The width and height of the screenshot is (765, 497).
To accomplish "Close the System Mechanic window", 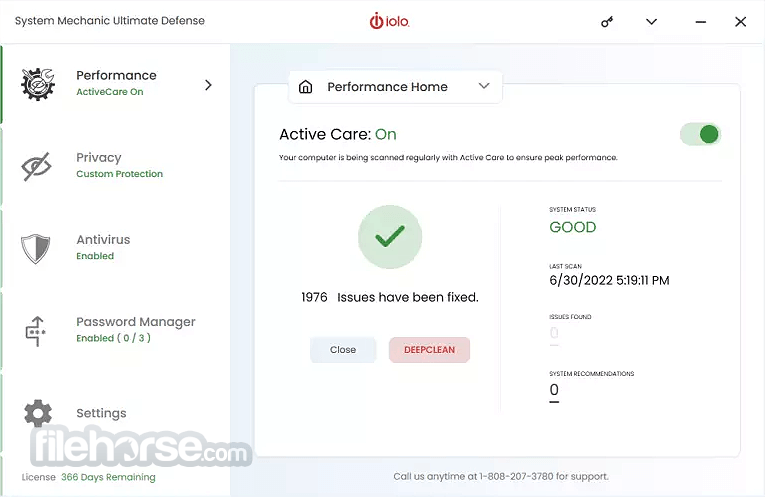I will point(741,21).
